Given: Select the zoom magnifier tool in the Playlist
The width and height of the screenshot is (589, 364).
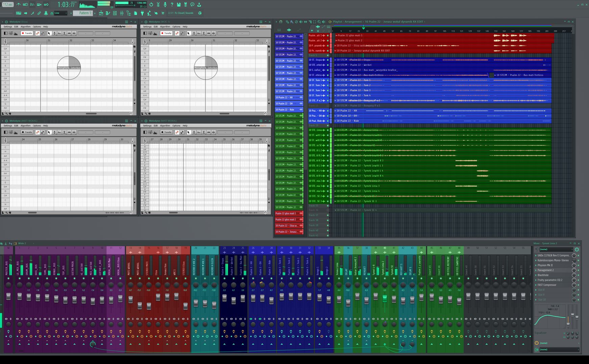Looking at the screenshot, I should pyautogui.click(x=319, y=22).
